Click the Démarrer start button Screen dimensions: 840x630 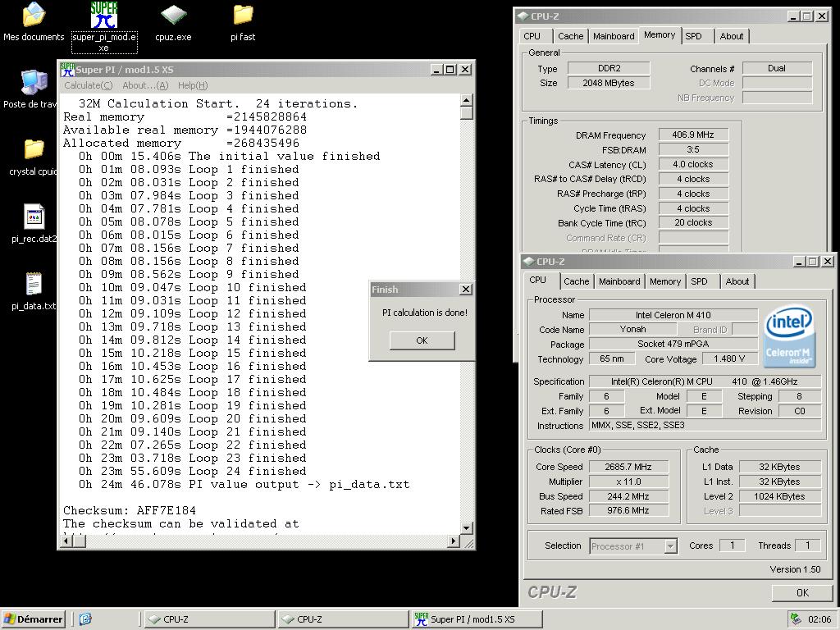(x=33, y=619)
